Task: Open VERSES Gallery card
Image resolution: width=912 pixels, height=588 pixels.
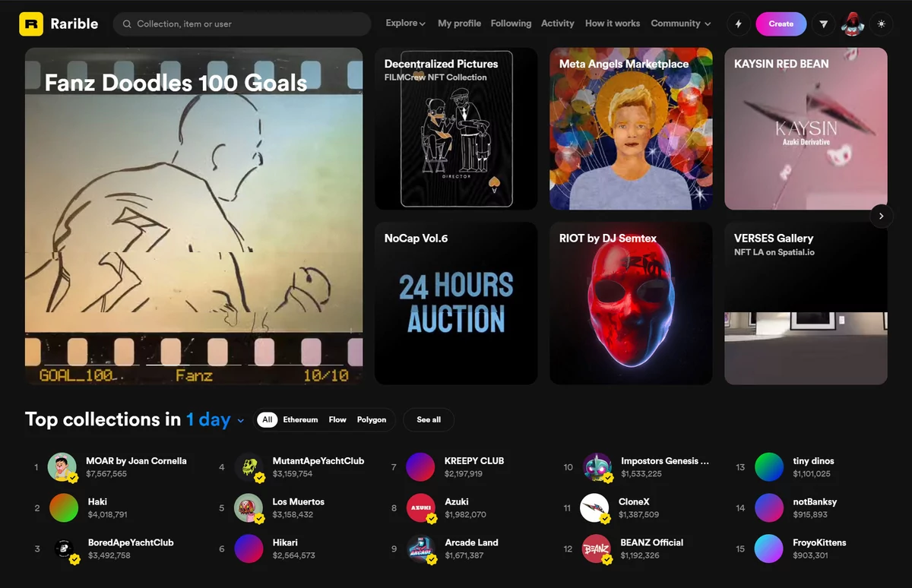Action: coord(806,303)
